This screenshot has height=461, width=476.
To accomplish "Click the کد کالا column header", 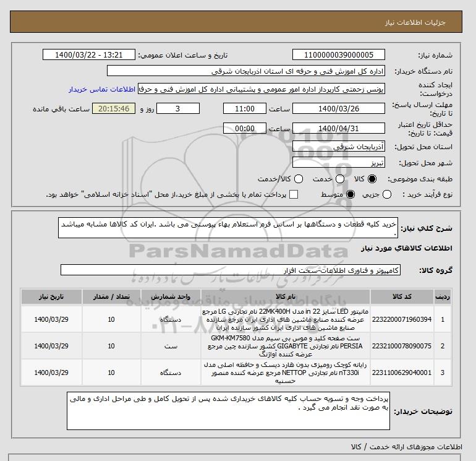I will click(402, 297).
